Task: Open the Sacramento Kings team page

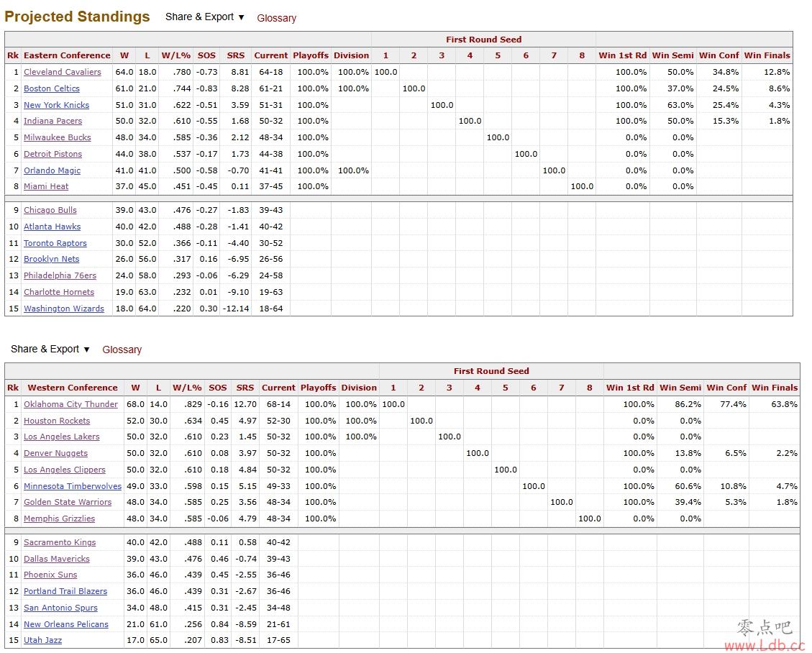Action: pos(60,542)
